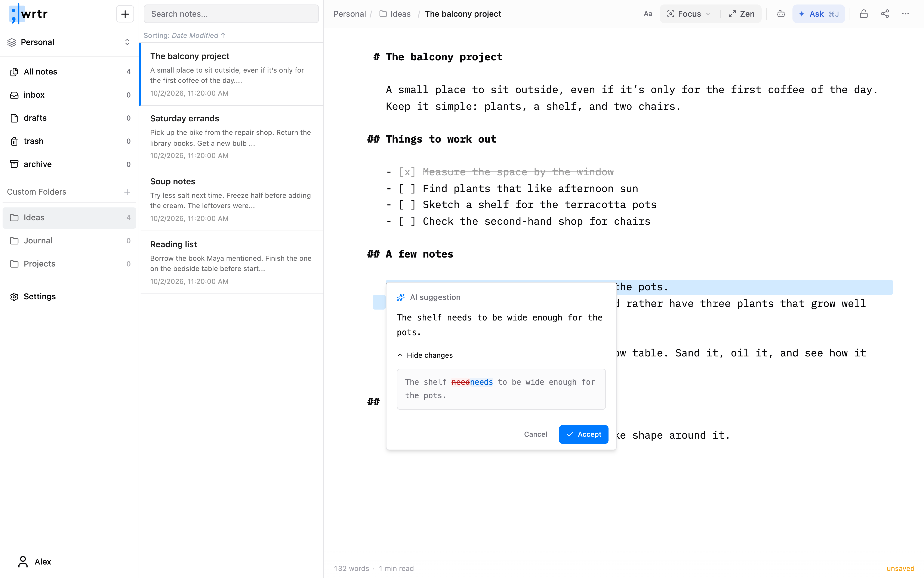Click the 132 words count
Viewport: 924px width, 578px height.
pyautogui.click(x=351, y=568)
